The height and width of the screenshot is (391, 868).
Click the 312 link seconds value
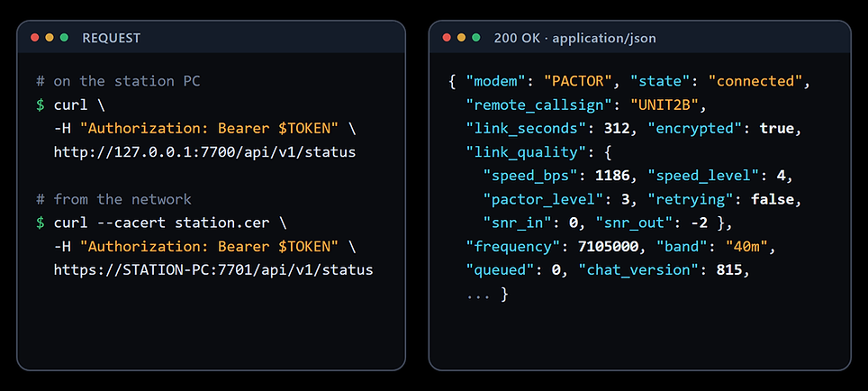coord(617,129)
